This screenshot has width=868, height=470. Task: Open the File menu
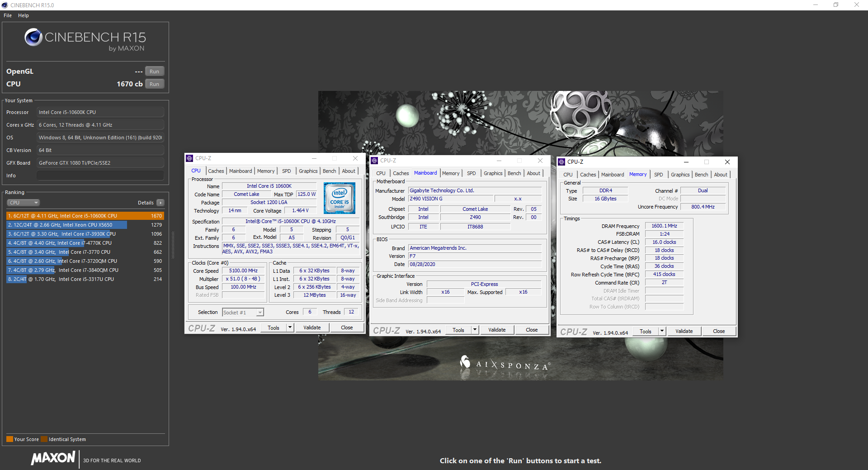pyautogui.click(x=8, y=15)
